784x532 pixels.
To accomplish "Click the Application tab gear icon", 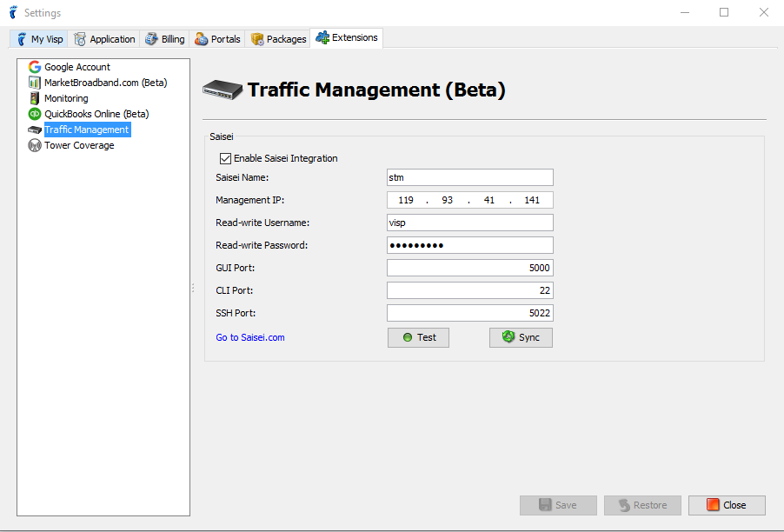I will pos(79,38).
